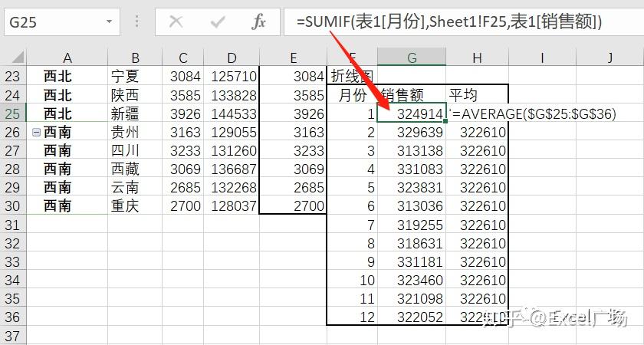Click column E cell 2685
Screen dimensions: 644x345
click(293, 187)
